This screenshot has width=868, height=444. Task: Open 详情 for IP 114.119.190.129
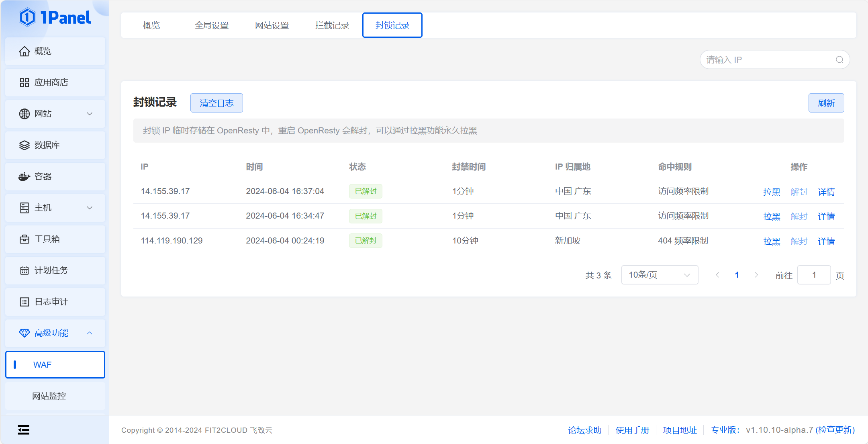click(x=826, y=241)
